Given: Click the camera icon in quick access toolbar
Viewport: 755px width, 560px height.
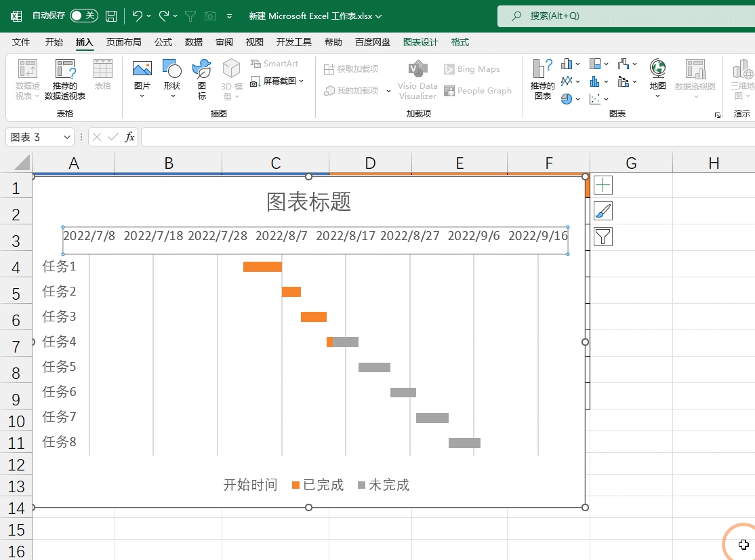Looking at the screenshot, I should (x=210, y=16).
